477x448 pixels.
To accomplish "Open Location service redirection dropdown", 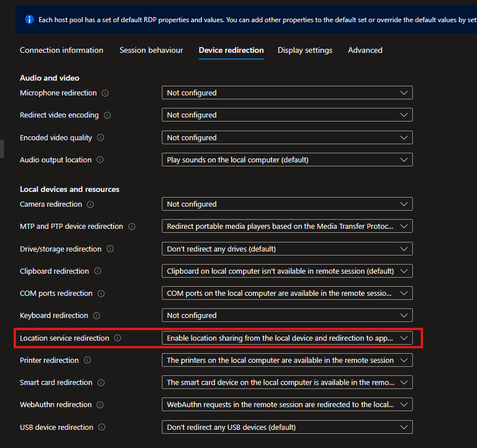I will (x=287, y=338).
